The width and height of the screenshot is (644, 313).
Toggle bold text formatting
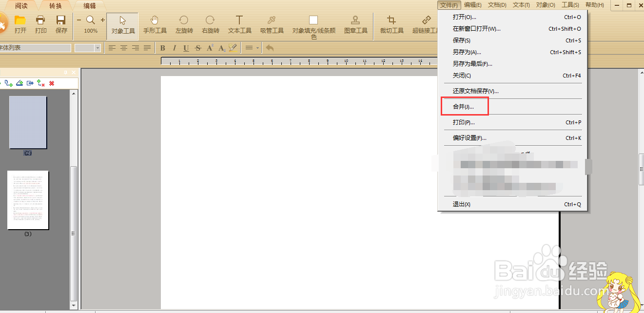pos(162,48)
